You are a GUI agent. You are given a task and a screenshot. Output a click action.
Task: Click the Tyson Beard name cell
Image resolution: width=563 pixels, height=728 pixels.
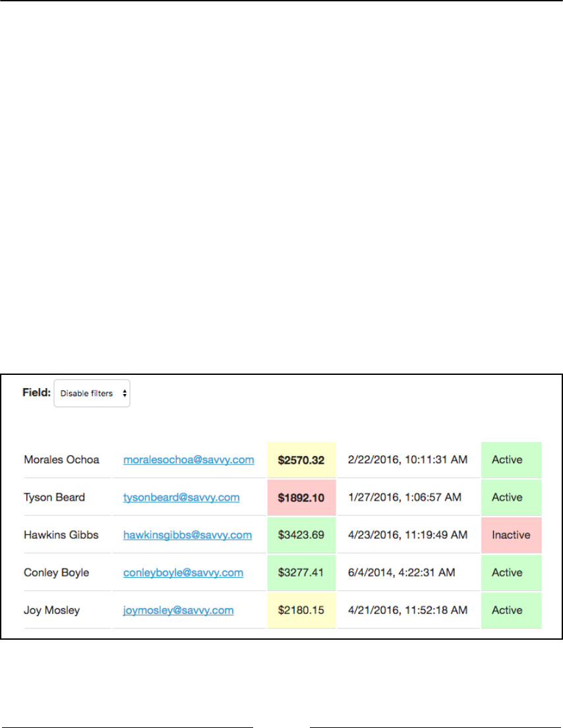point(67,497)
